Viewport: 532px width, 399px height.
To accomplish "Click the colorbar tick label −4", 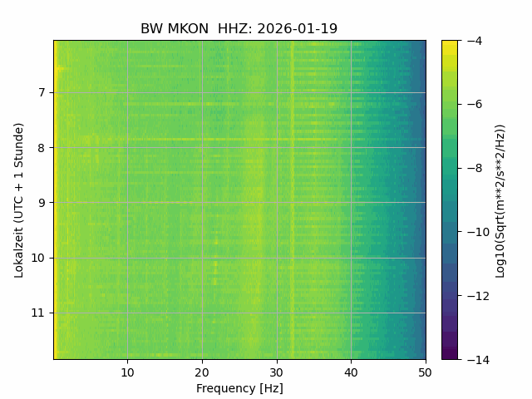I will 475,41.
